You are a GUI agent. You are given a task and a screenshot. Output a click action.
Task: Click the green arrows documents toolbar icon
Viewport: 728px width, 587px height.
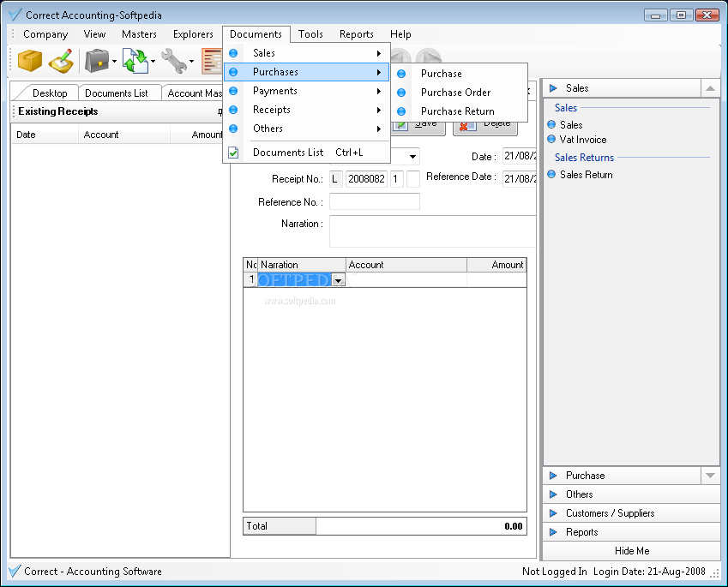tap(135, 61)
